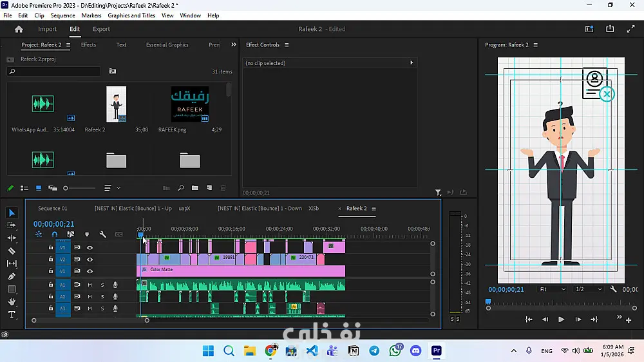Open Project: Rafeek 2 panel menu

[68, 45]
